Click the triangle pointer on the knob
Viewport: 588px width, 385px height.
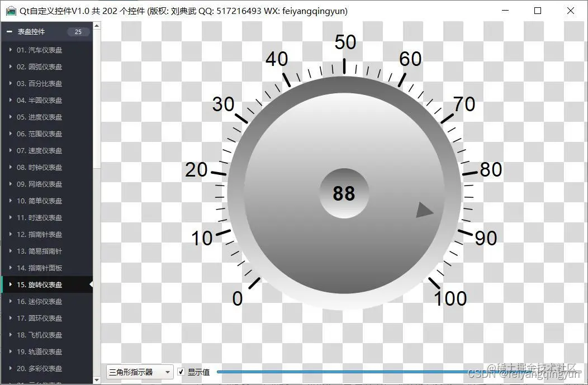[424, 210]
